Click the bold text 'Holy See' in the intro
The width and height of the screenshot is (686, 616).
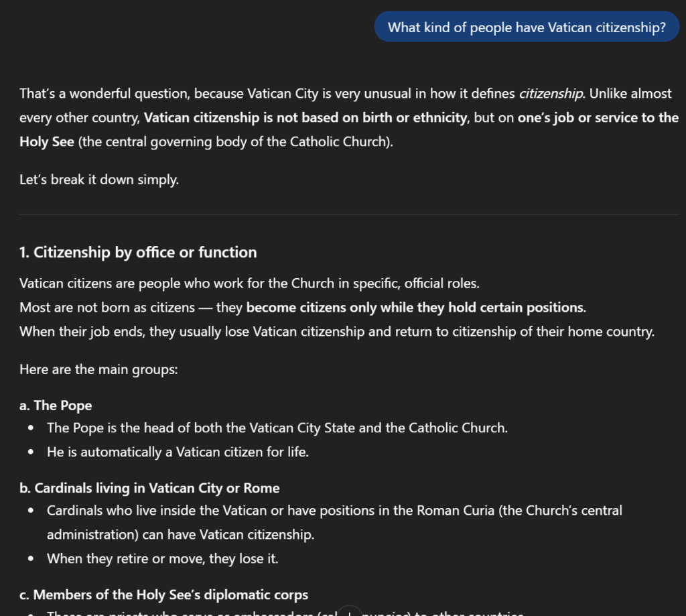[47, 142]
